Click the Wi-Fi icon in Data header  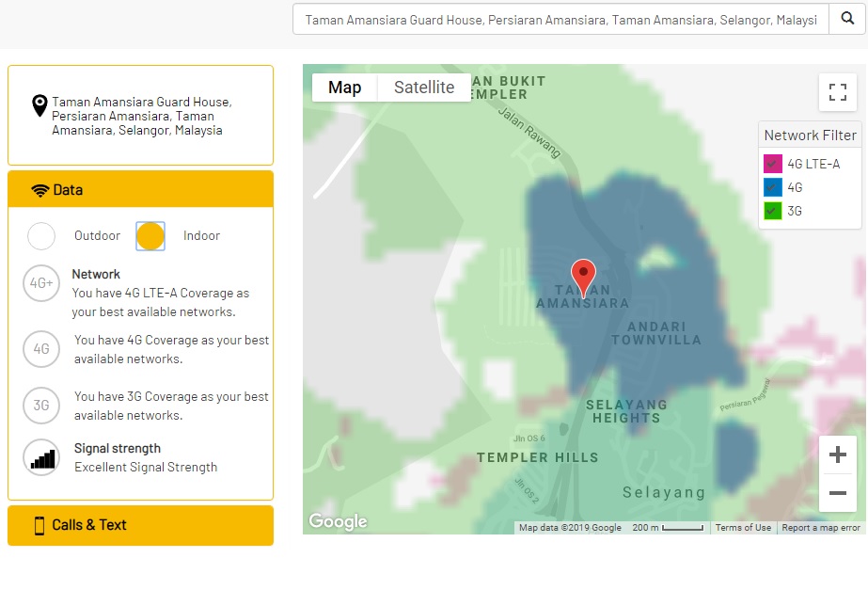pos(39,190)
